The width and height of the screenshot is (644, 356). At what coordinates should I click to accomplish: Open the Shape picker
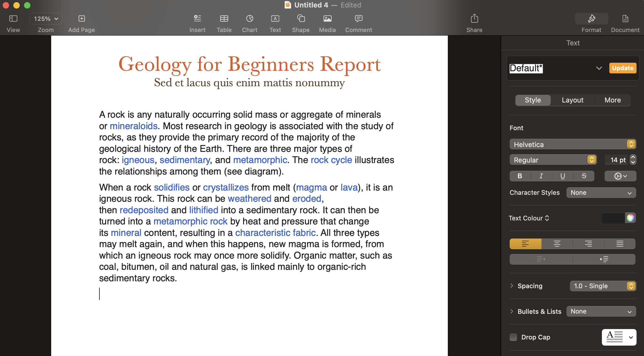click(x=301, y=19)
